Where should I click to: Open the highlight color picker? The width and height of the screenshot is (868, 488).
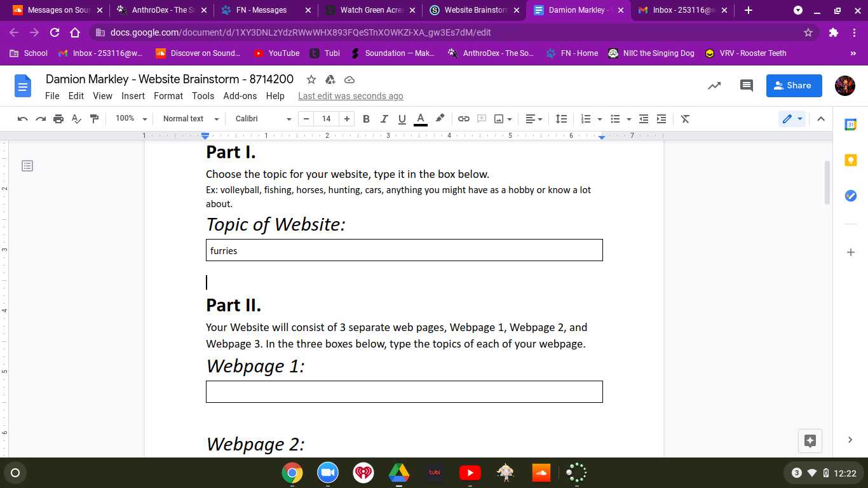[440, 119]
